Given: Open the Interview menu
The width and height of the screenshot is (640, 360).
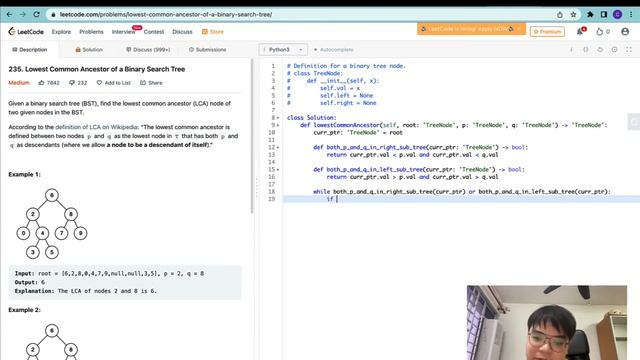Looking at the screenshot, I should click(x=123, y=31).
